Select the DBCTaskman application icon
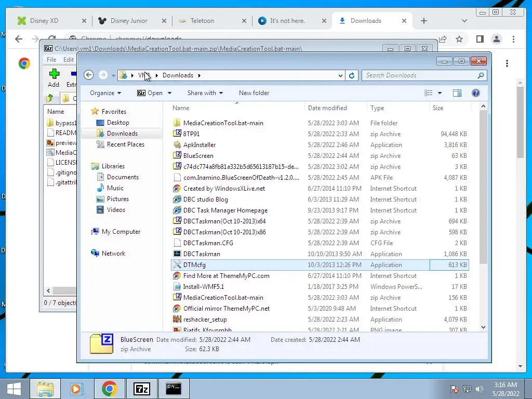Image resolution: width=532 pixels, height=399 pixels. [x=177, y=254]
